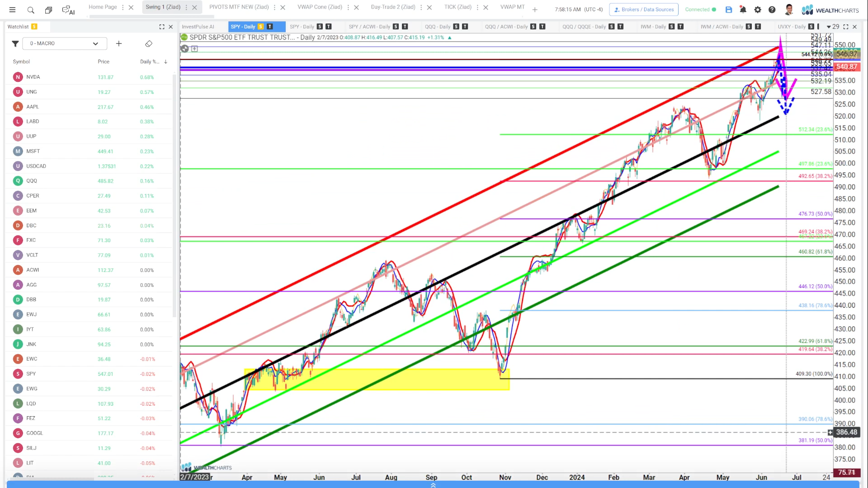Open Home Page tab options dots

pos(122,7)
